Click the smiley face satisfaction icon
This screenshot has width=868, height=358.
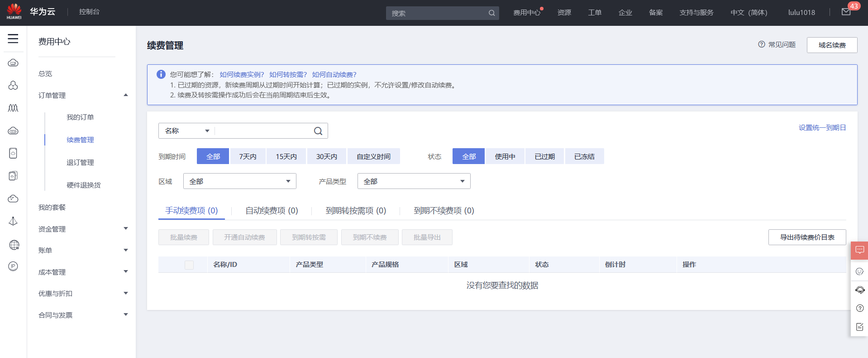pyautogui.click(x=859, y=271)
